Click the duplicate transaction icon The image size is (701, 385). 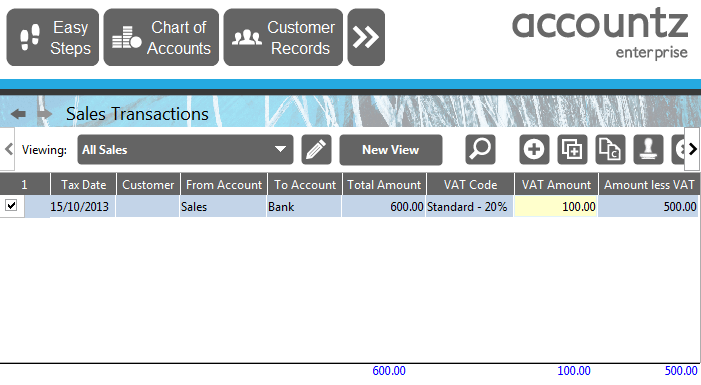click(x=572, y=150)
